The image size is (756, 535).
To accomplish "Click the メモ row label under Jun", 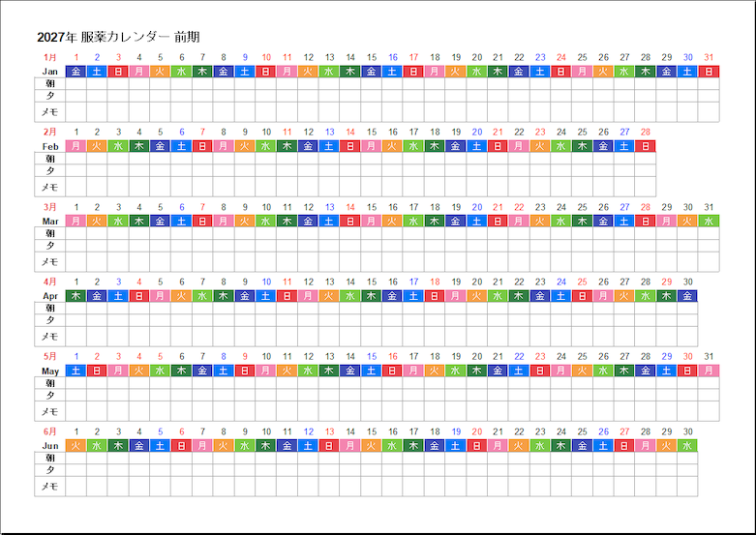I will click(x=49, y=487).
